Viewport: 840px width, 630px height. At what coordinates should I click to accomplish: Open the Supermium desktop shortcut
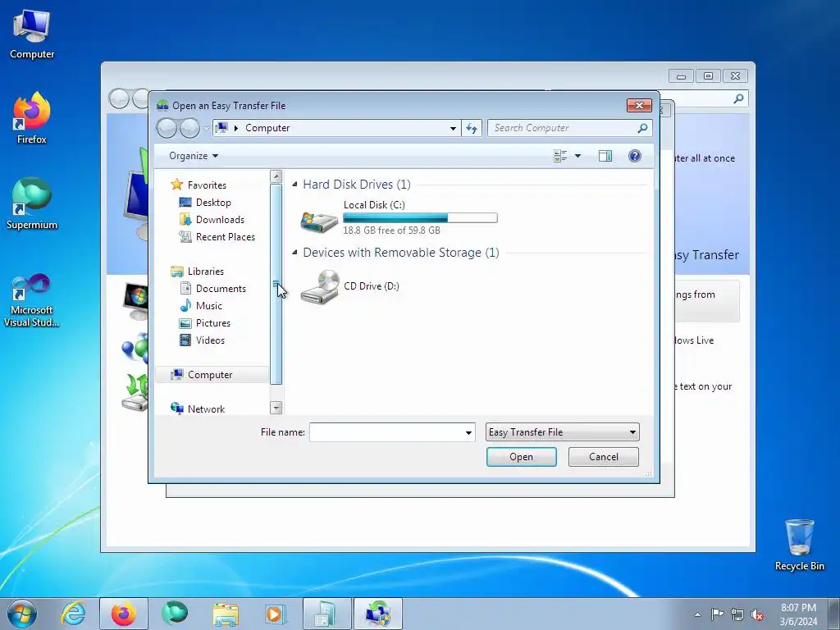tap(32, 203)
